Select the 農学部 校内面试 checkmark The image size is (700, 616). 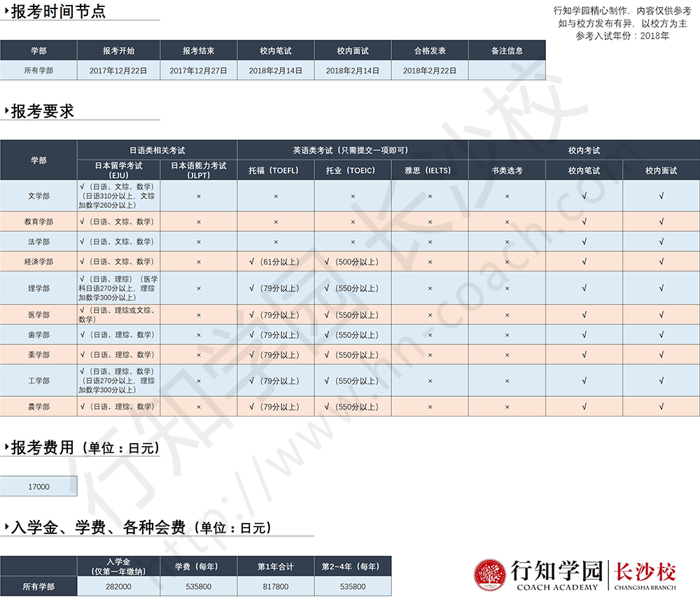[661, 407]
